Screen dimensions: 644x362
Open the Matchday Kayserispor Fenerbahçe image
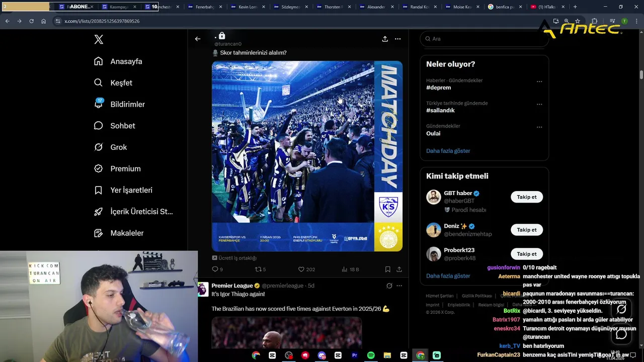[x=307, y=156]
